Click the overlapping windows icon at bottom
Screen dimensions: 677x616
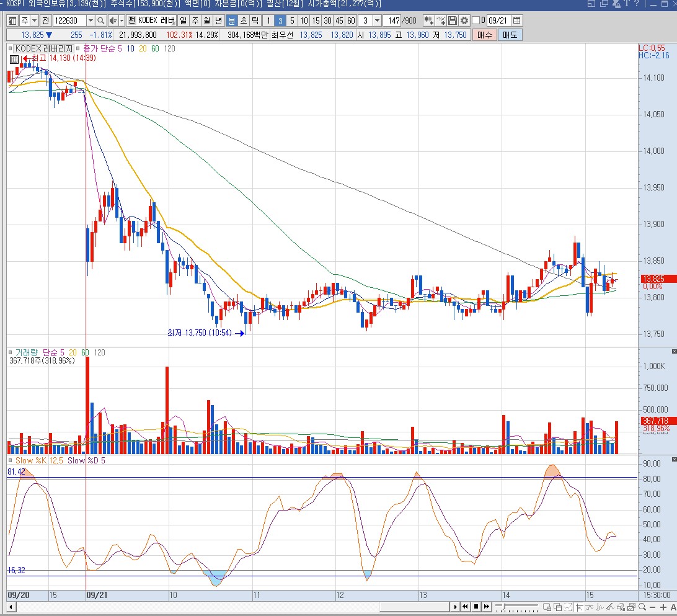tap(558, 607)
